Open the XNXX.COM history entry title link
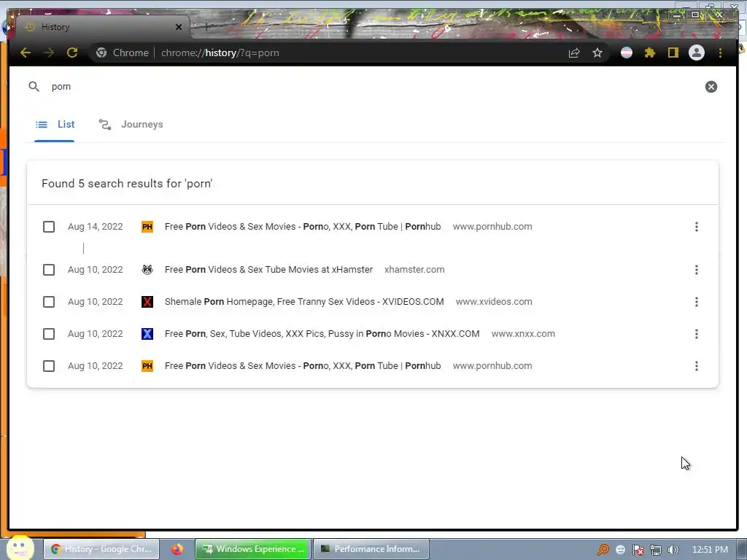Image resolution: width=747 pixels, height=560 pixels. coord(322,334)
